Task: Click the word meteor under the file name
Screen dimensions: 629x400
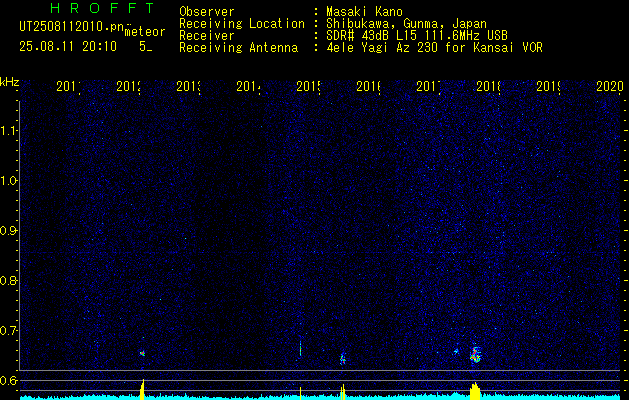Action: coord(145,32)
